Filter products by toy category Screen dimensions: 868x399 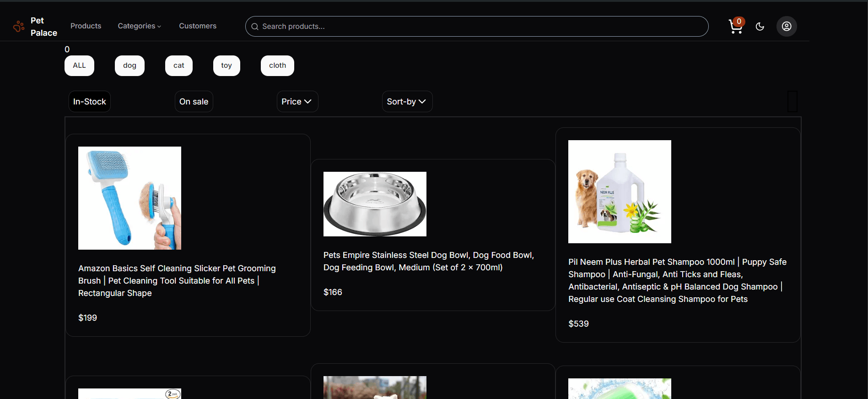(x=226, y=66)
